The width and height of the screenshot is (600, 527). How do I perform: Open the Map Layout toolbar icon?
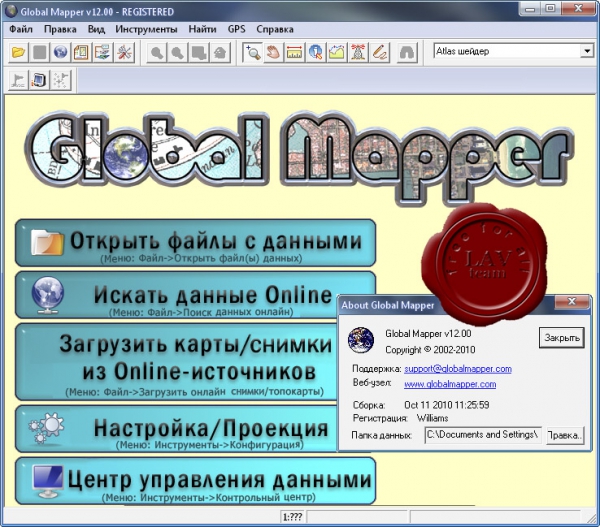click(81, 52)
